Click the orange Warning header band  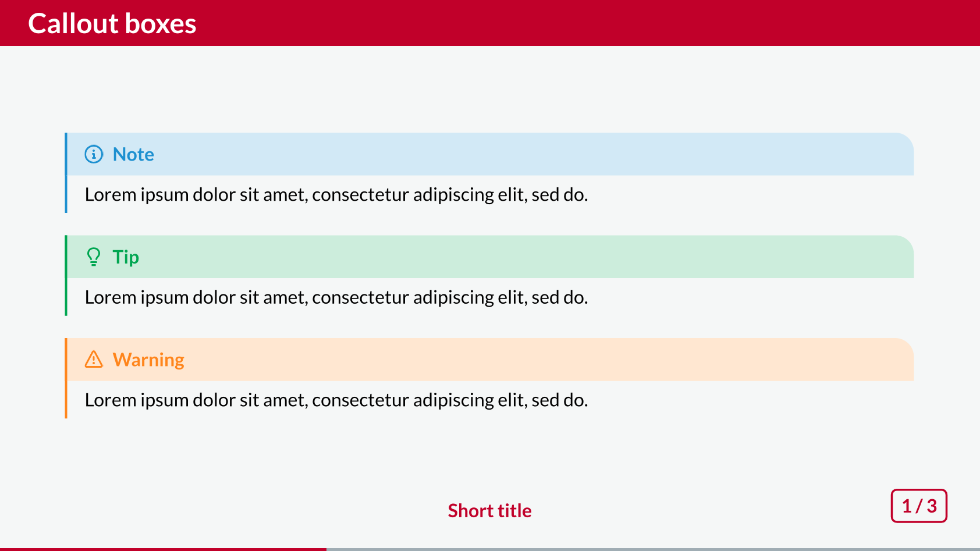[490, 360]
